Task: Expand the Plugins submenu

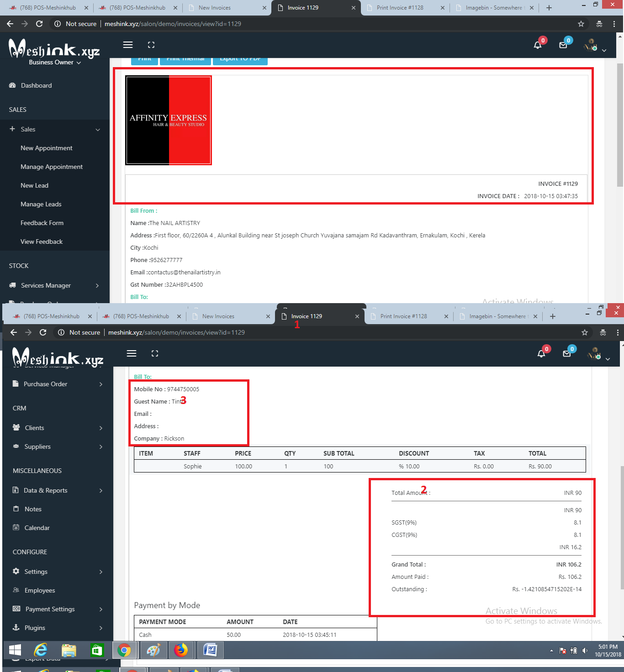Action: pos(101,628)
